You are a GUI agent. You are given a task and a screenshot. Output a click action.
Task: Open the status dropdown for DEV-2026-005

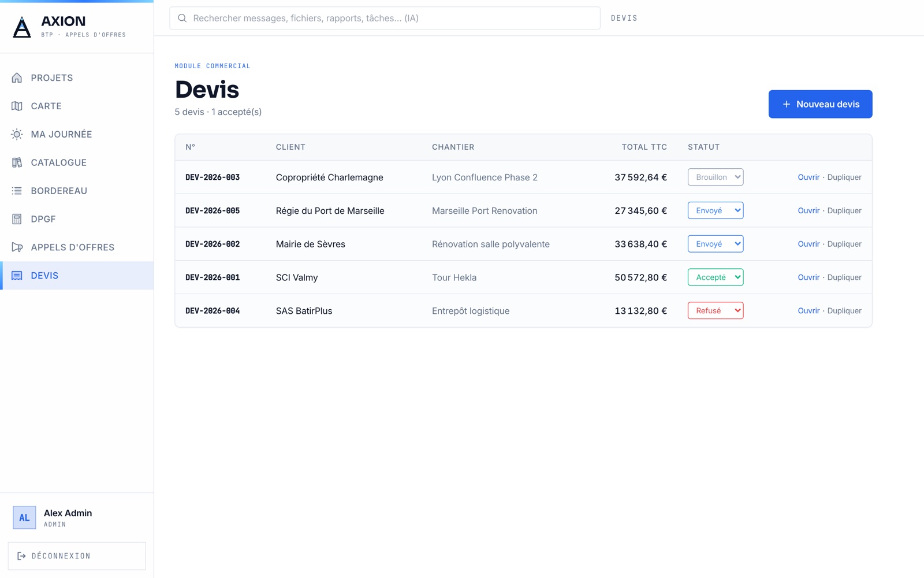pyautogui.click(x=716, y=210)
